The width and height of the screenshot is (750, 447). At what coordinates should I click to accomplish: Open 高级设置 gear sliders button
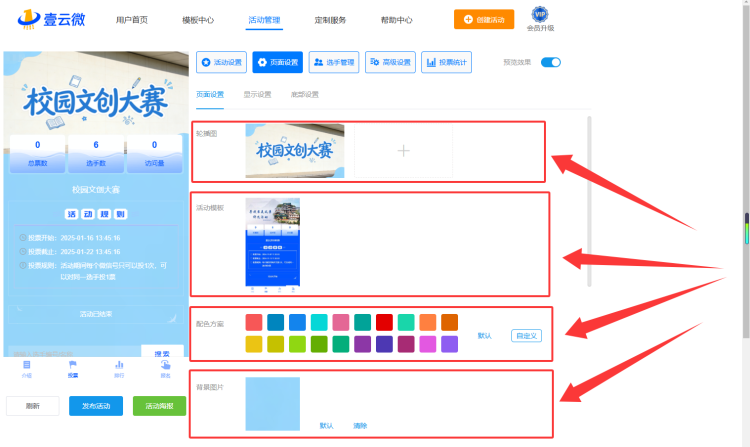(x=390, y=62)
